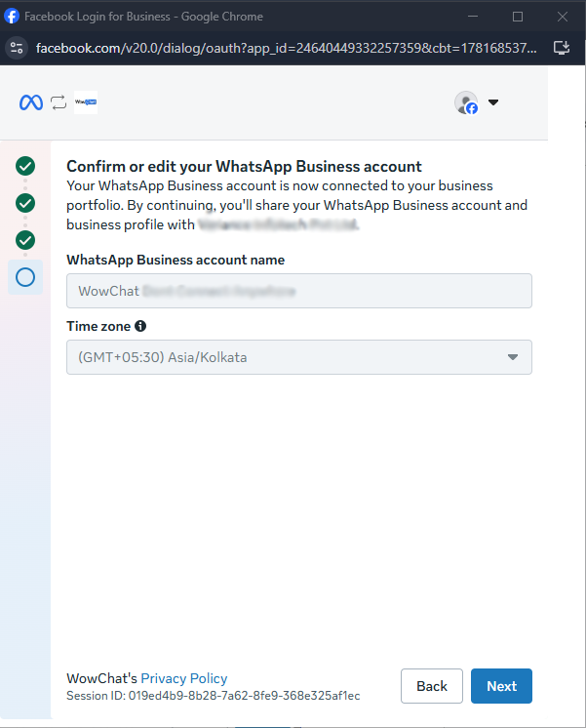Viewport: 586px width, 728px height.
Task: Proceed with the Next button
Action: (501, 686)
